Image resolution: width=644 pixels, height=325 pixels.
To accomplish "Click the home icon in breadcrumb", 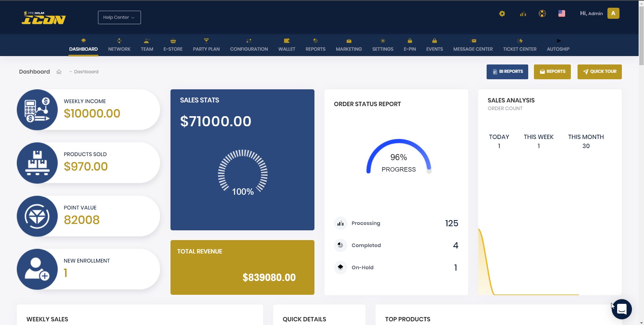I will 59,72.
